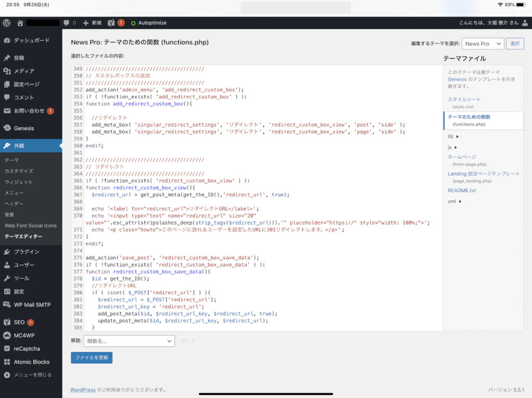Click the ファイルを更新 update file button
Image resolution: width=532 pixels, height=398 pixels.
(91, 358)
